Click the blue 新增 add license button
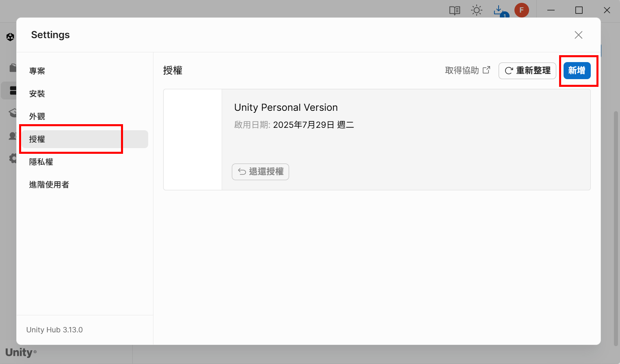 click(577, 71)
